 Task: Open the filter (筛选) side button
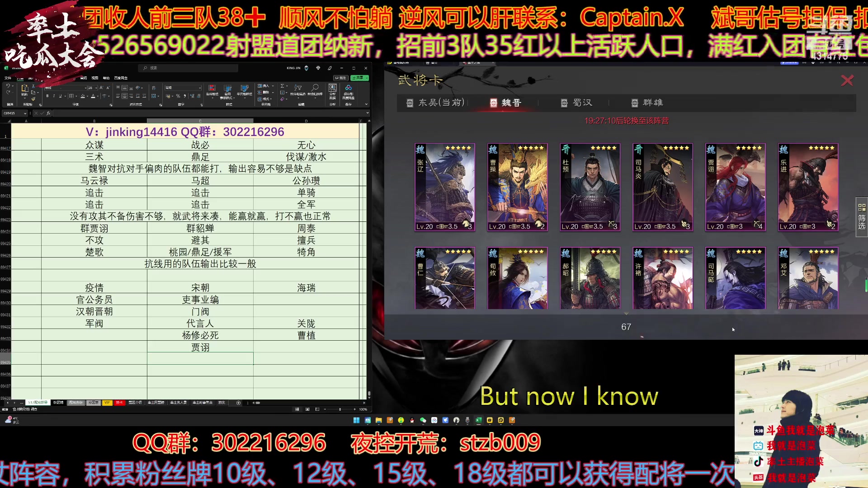pyautogui.click(x=862, y=216)
